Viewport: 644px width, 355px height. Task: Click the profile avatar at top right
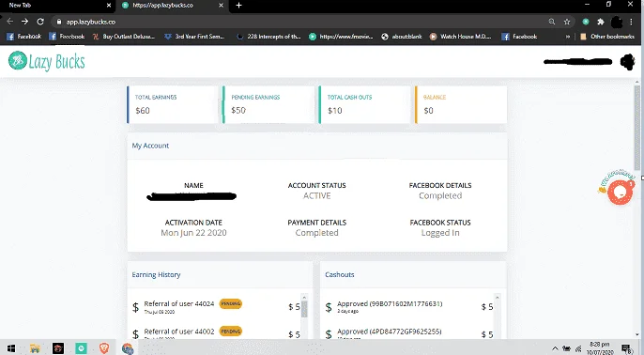(x=627, y=62)
